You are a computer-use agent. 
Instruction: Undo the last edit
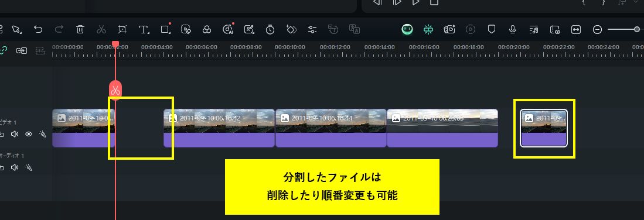coord(38,29)
